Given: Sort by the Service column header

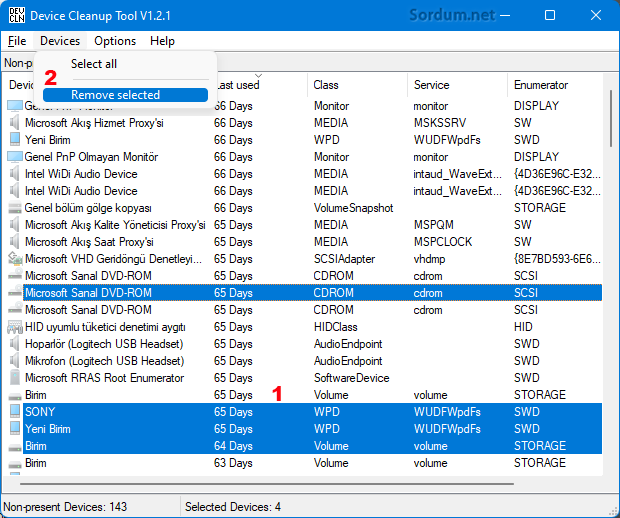Looking at the screenshot, I should pyautogui.click(x=457, y=84).
